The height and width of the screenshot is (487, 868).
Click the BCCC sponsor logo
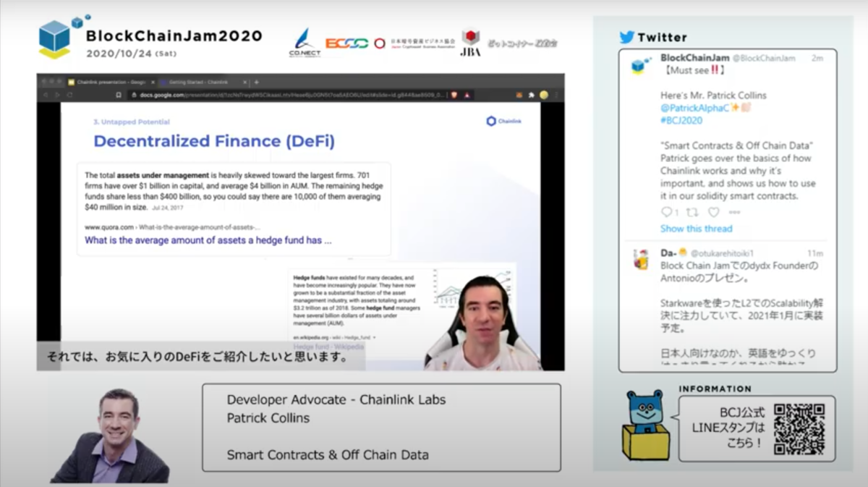[x=346, y=43]
